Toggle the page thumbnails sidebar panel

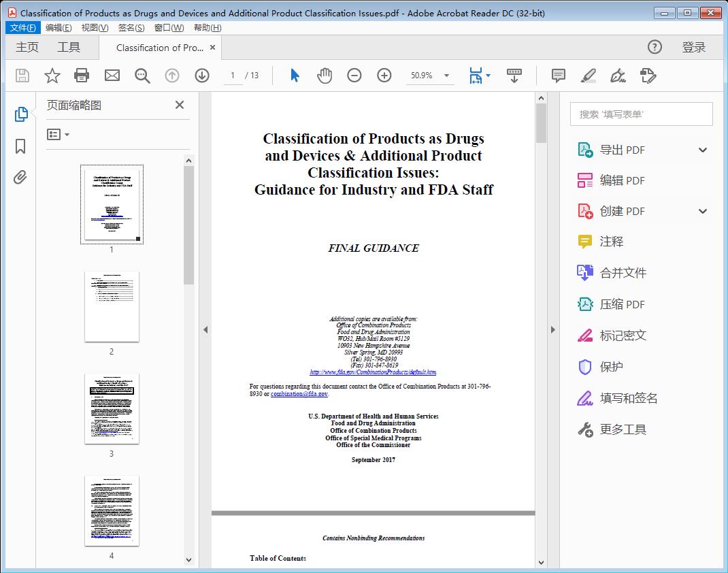point(20,114)
